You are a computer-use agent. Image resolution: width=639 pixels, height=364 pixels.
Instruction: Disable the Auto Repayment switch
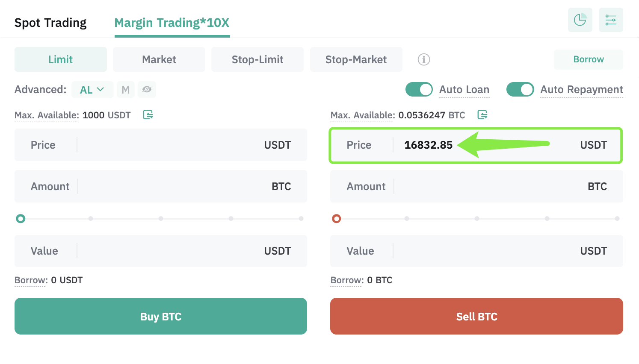point(520,89)
